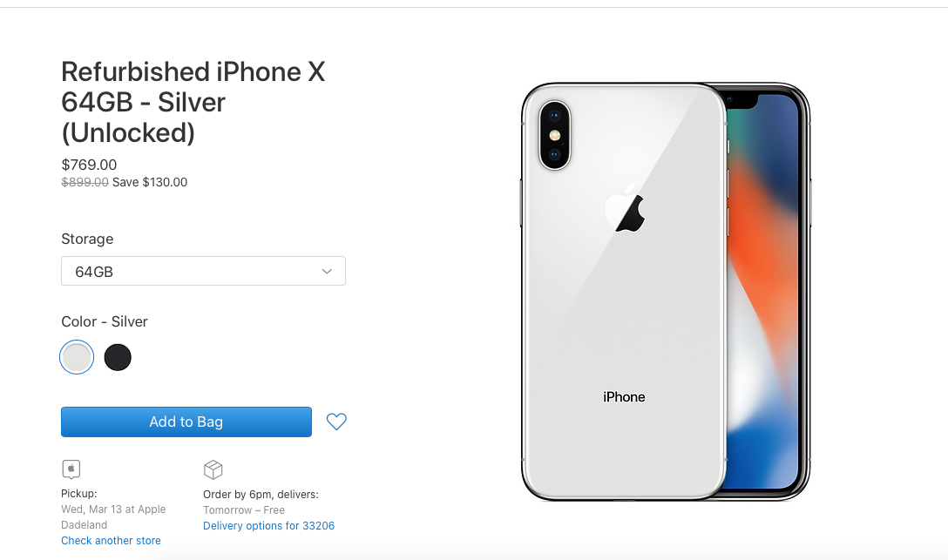Image resolution: width=948 pixels, height=560 pixels.
Task: Click the iPhone X product image
Action: pos(666,292)
